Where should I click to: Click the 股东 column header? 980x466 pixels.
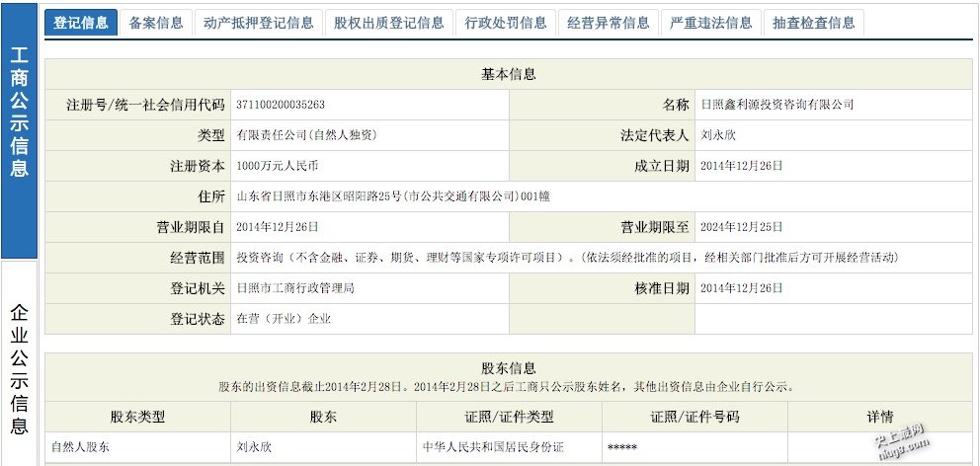point(323,417)
